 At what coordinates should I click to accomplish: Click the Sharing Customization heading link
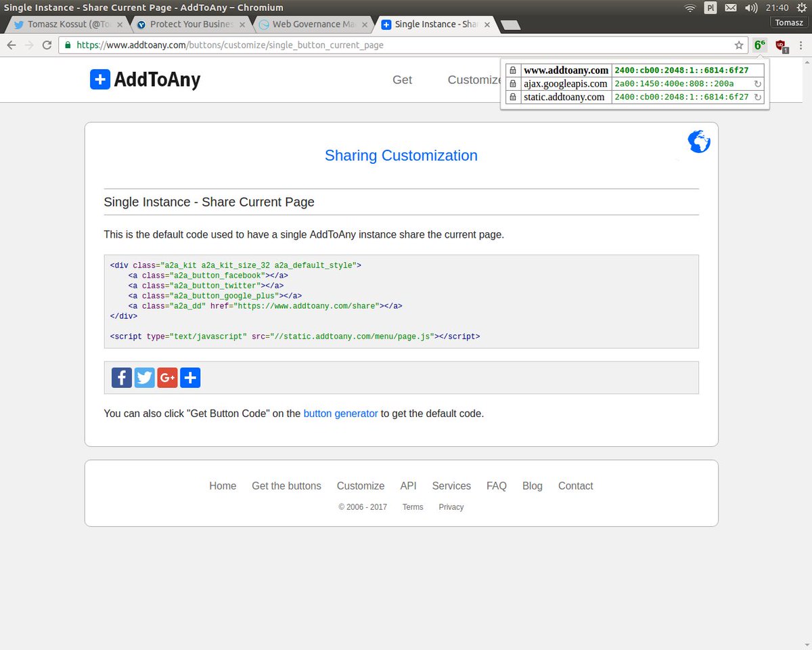tap(401, 156)
